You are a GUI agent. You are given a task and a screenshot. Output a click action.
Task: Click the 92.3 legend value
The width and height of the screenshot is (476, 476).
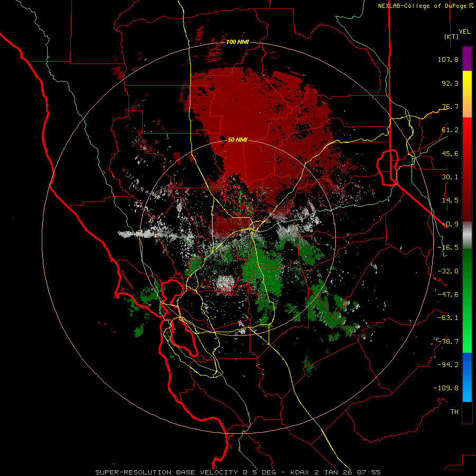point(450,83)
